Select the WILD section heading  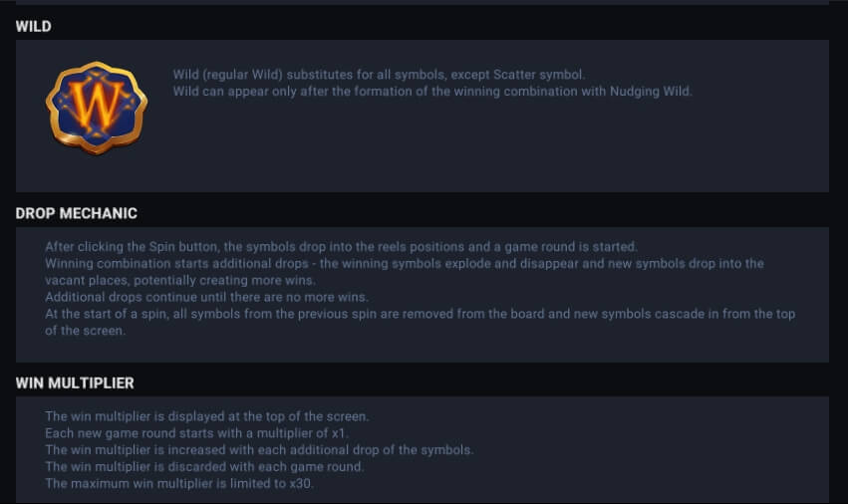tap(34, 27)
